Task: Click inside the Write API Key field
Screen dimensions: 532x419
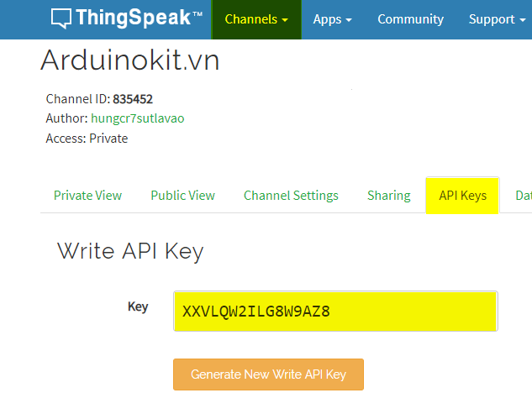Action: click(x=335, y=312)
